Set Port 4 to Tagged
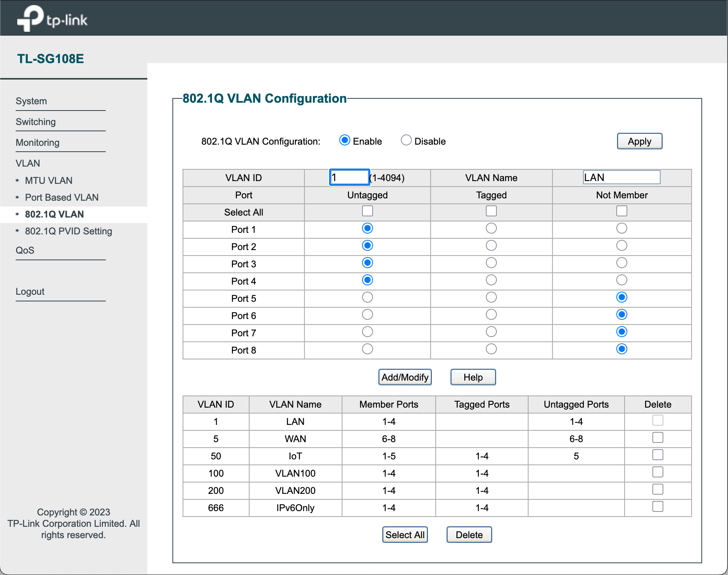The width and height of the screenshot is (728, 575). point(491,280)
